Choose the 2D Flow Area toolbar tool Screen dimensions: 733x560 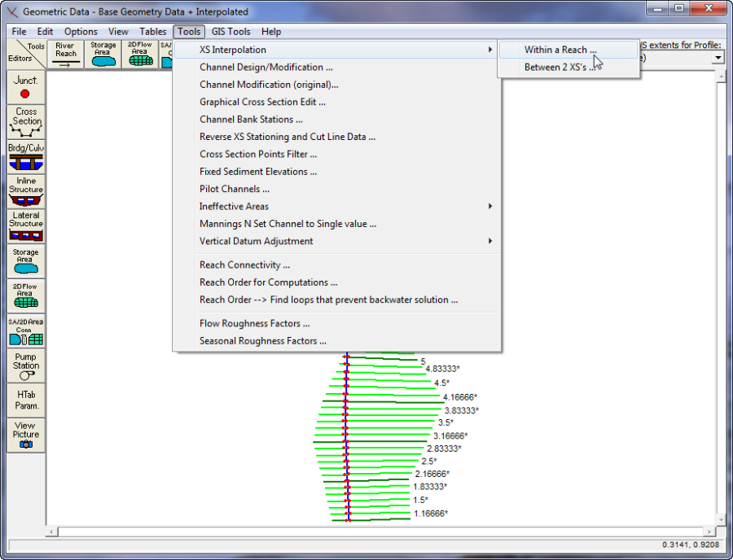point(139,54)
